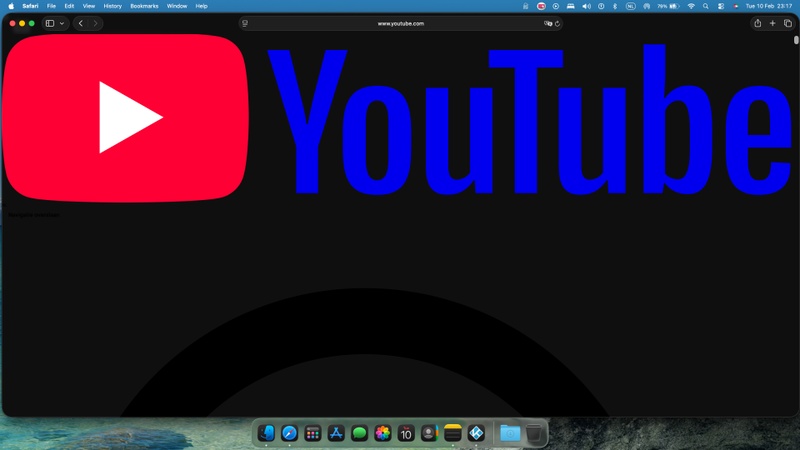
Task: Open the sidebar options dropdown chevron
Action: (62, 23)
